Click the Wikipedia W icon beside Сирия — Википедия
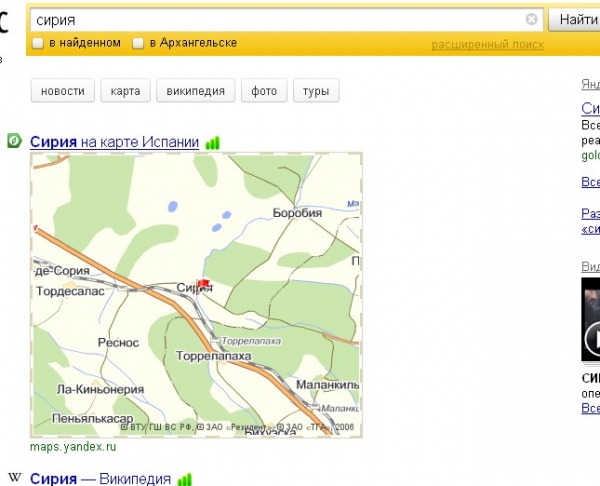Image resolution: width=600 pixels, height=486 pixels. pyautogui.click(x=15, y=477)
